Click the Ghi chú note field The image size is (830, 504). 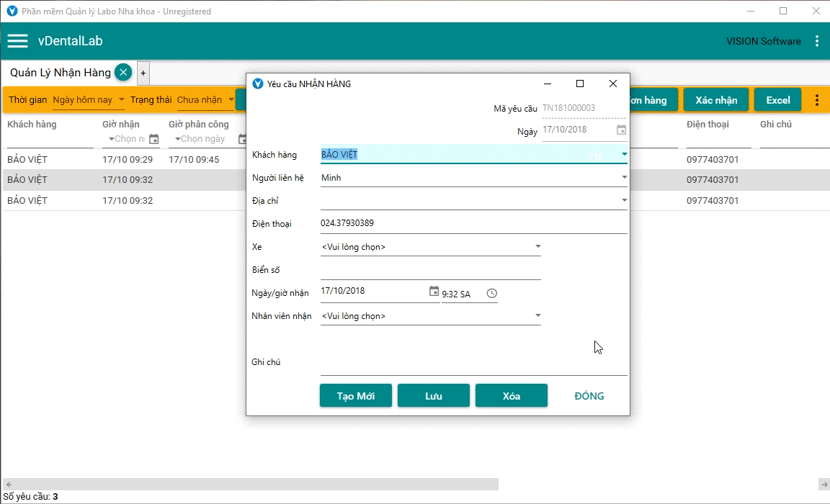coord(474,363)
